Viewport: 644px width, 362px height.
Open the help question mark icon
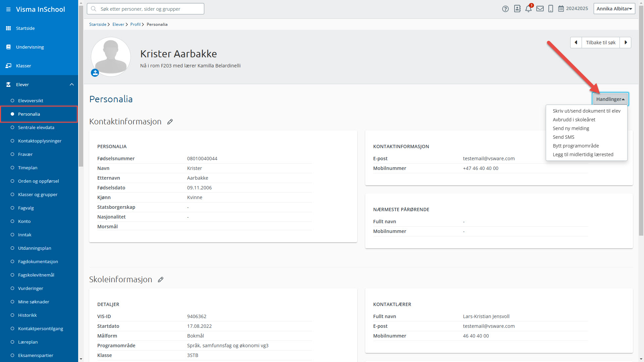[505, 9]
